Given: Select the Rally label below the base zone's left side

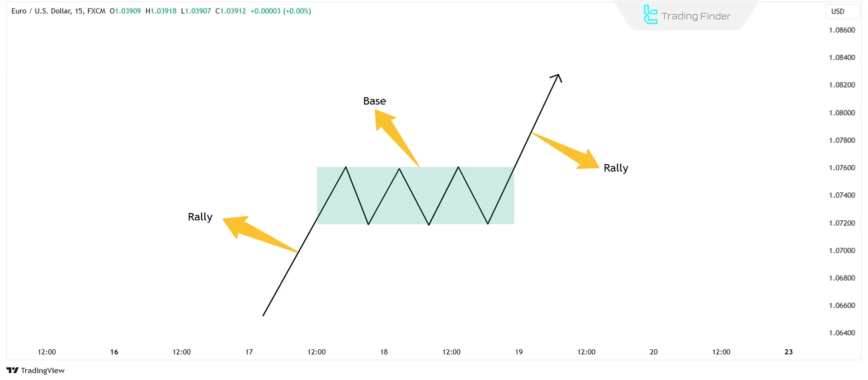Looking at the screenshot, I should 200,217.
